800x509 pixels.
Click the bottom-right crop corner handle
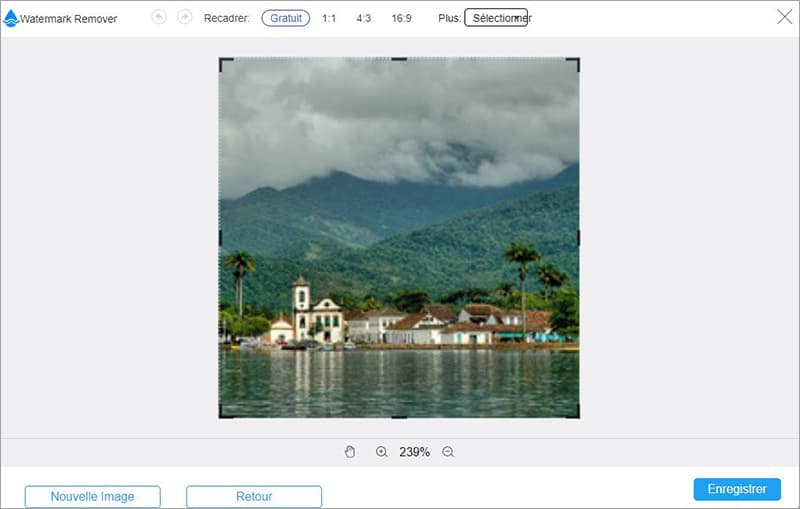tap(577, 416)
